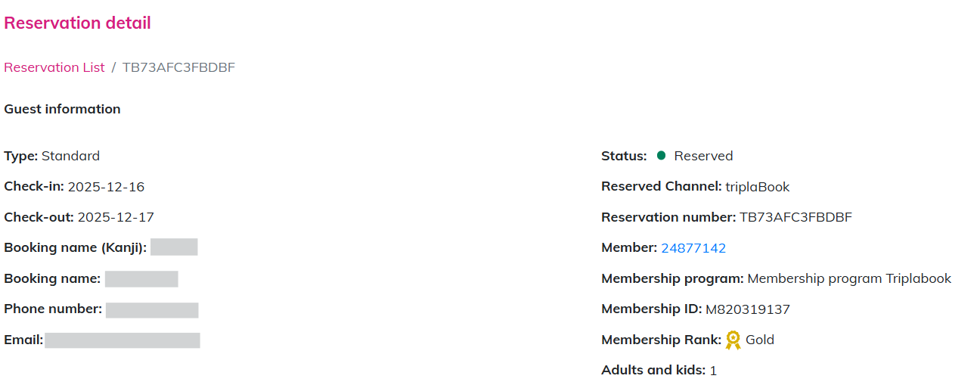Click the Guest information section heading

[62, 109]
